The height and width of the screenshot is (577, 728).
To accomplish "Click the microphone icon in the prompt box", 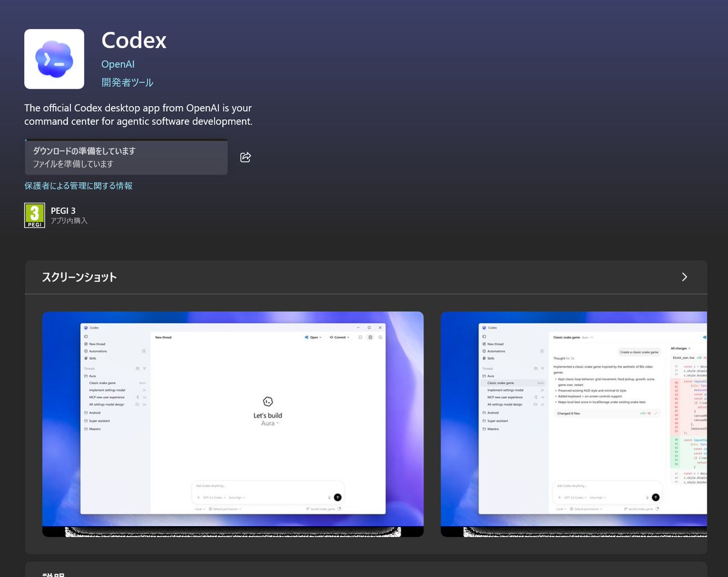I will pyautogui.click(x=329, y=498).
